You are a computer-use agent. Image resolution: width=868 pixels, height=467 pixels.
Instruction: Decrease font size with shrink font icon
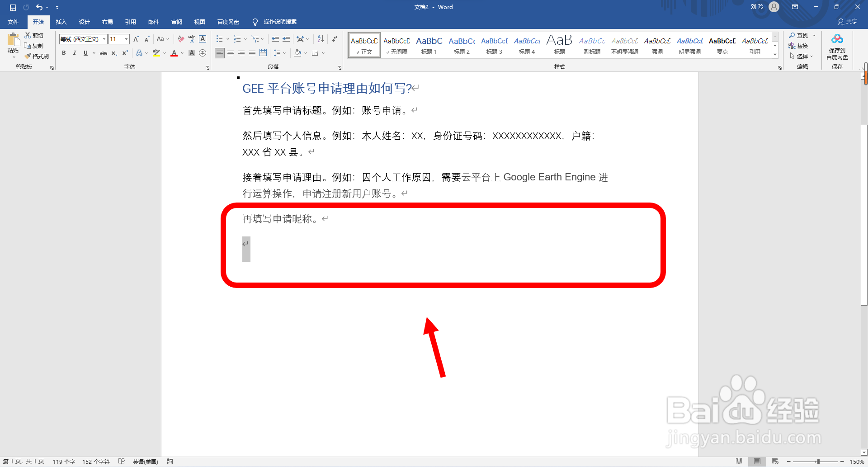click(x=147, y=39)
